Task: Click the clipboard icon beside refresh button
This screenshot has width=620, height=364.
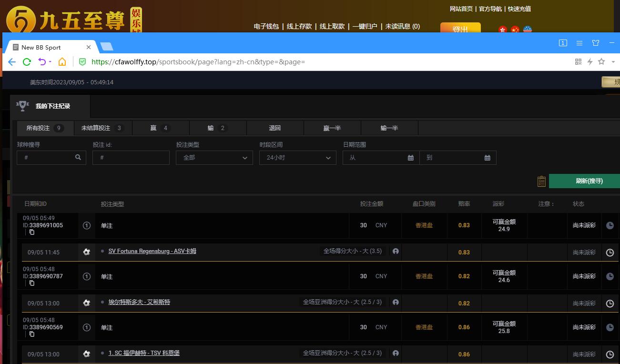Action: [x=541, y=181]
